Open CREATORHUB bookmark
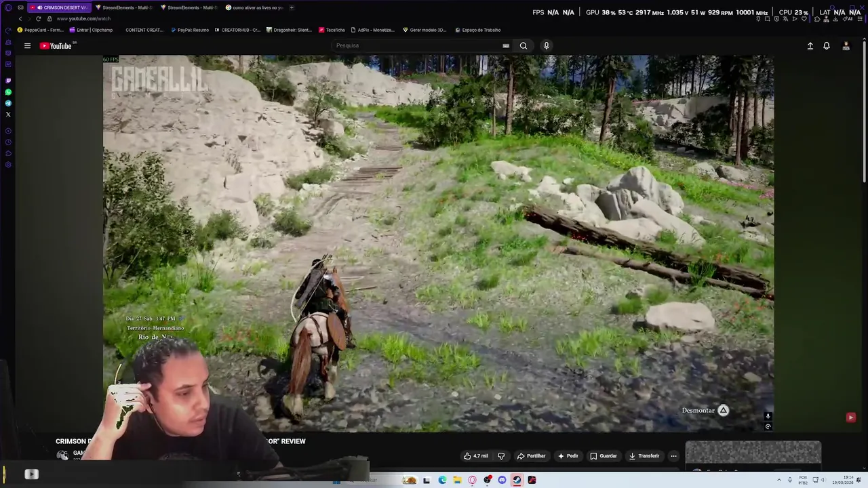 pos(237,30)
